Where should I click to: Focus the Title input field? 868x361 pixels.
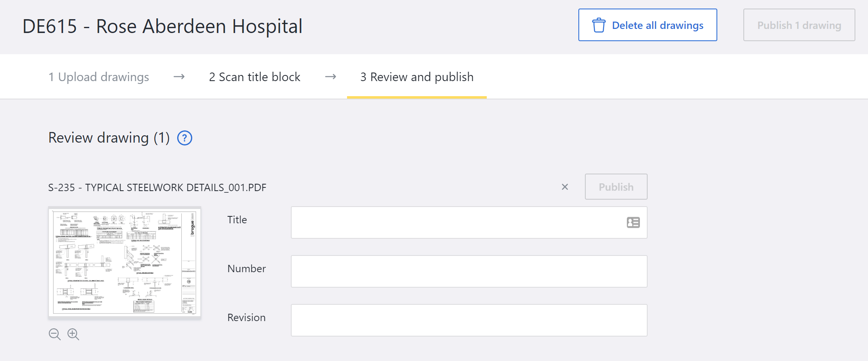pos(456,222)
